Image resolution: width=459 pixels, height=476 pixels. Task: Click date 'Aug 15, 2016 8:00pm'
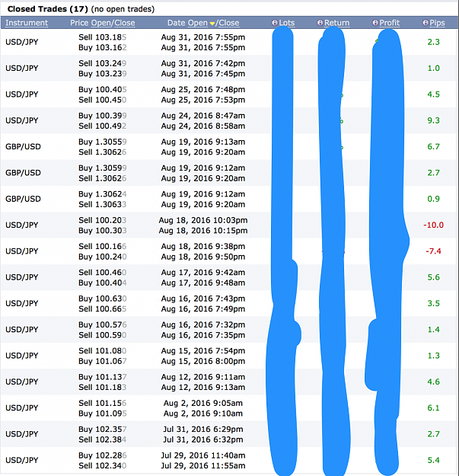(x=203, y=361)
